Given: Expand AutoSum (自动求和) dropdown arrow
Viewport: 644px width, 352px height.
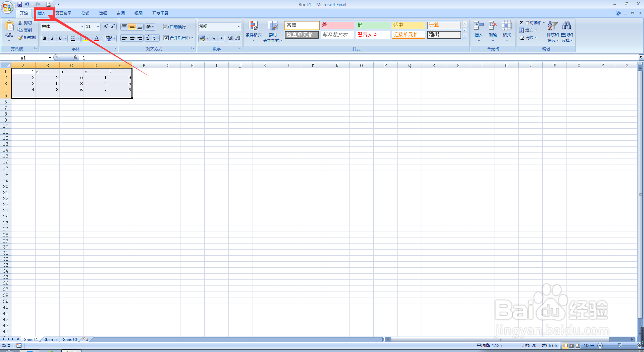Looking at the screenshot, I should (544, 23).
